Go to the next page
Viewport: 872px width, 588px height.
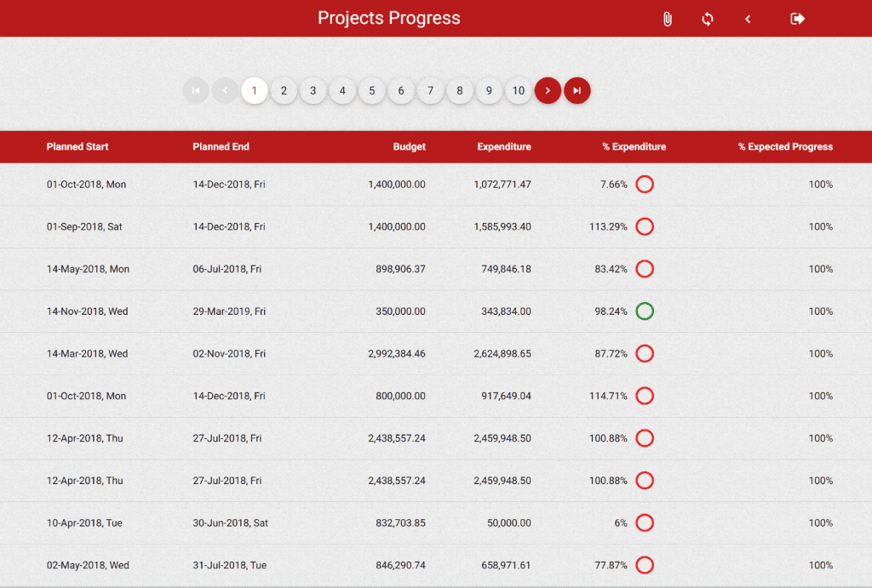[x=548, y=90]
